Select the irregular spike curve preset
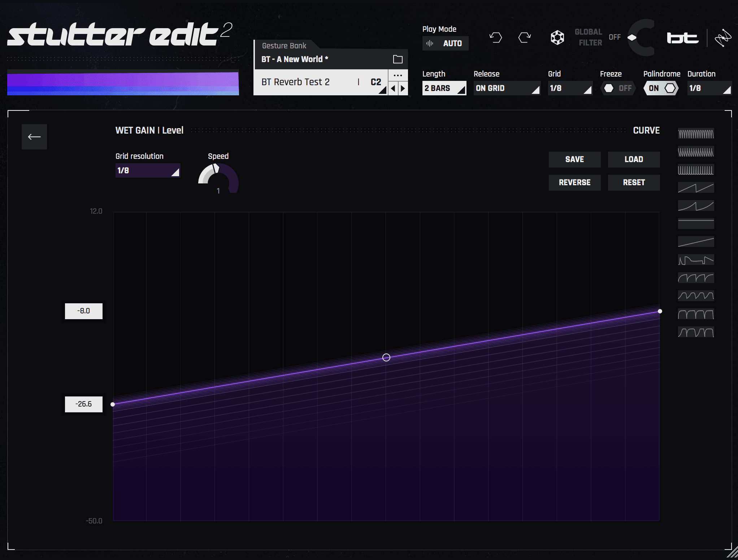Image resolution: width=738 pixels, height=560 pixels. pyautogui.click(x=696, y=260)
